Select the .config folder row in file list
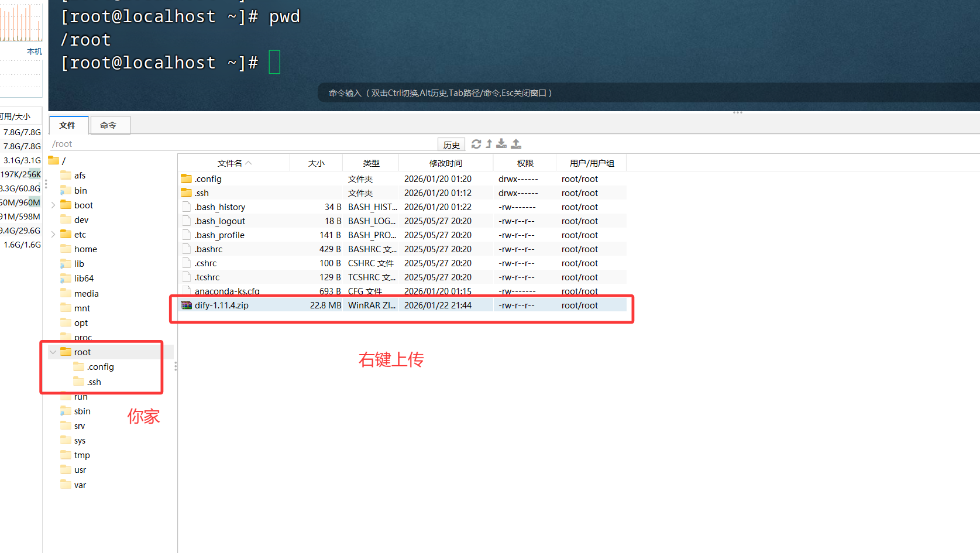Image resolution: width=980 pixels, height=553 pixels. tap(403, 179)
